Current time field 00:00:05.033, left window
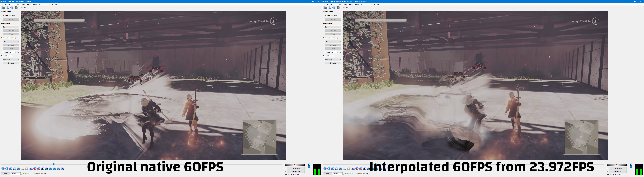 (16, 174)
